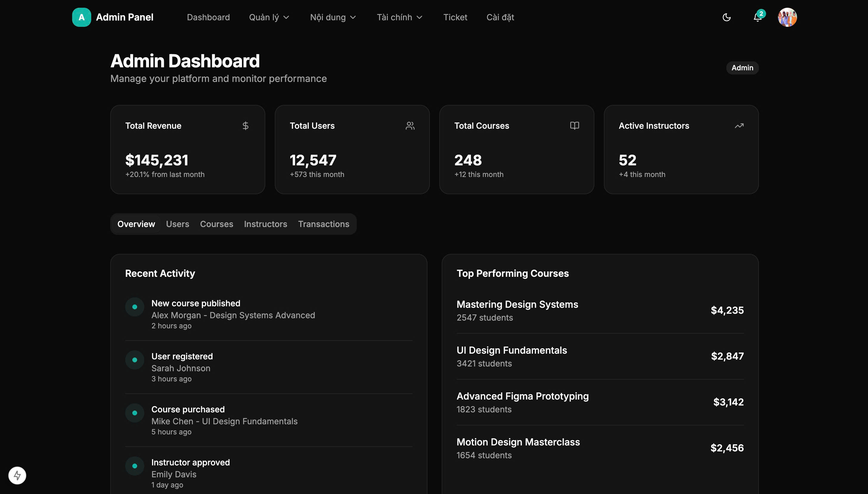Click the New course published activity dot

135,307
